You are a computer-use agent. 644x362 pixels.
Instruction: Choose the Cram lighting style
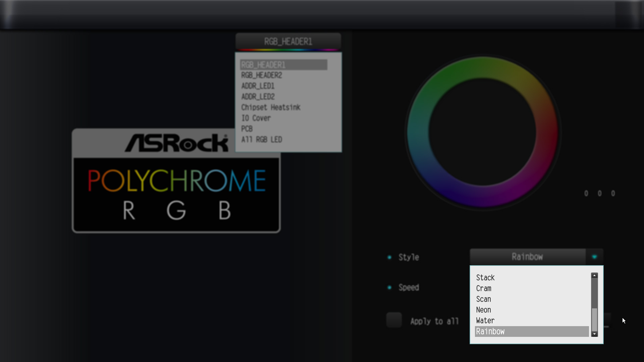(483, 288)
